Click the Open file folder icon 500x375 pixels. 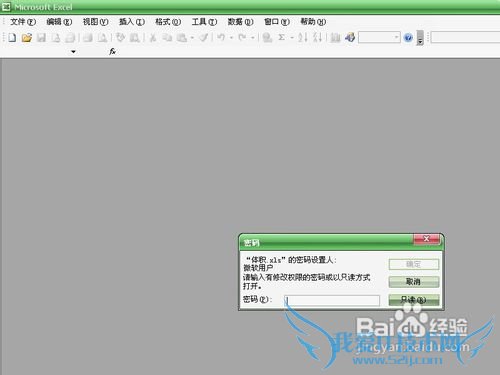(27, 37)
